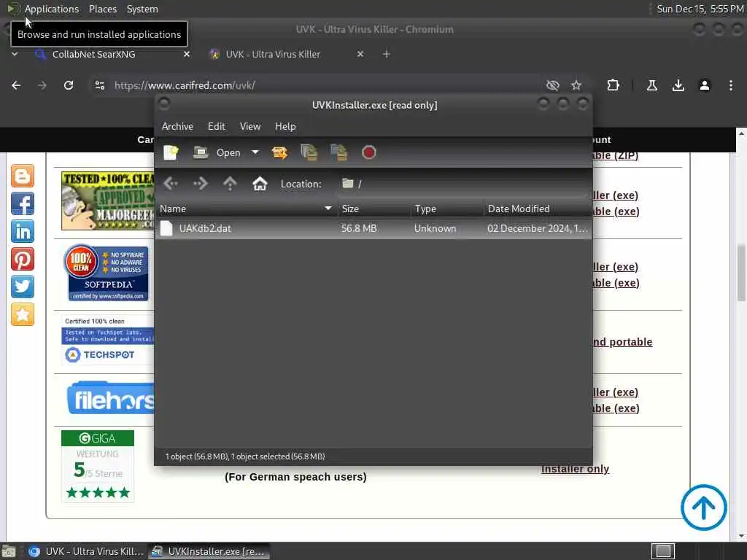The image size is (747, 560).
Task: Click the Location path field
Action: [462, 184]
